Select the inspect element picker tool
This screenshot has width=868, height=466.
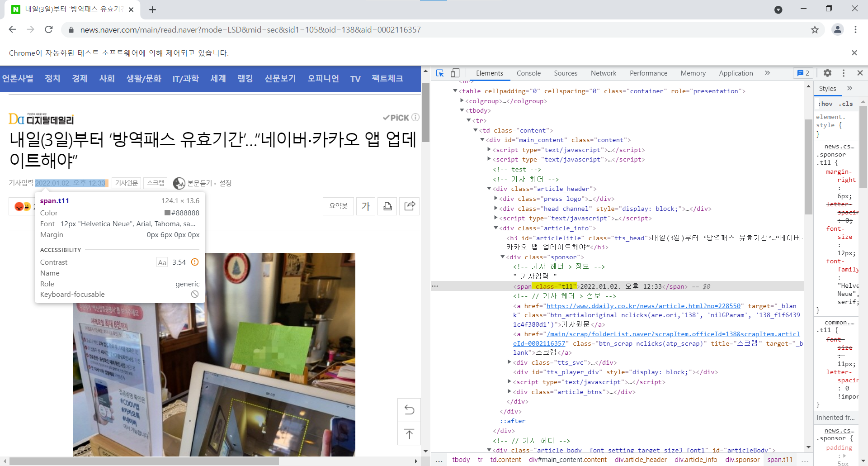[x=440, y=73]
